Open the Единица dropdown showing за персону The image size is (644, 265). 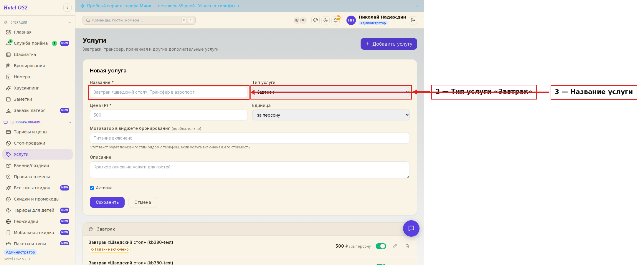331,115
